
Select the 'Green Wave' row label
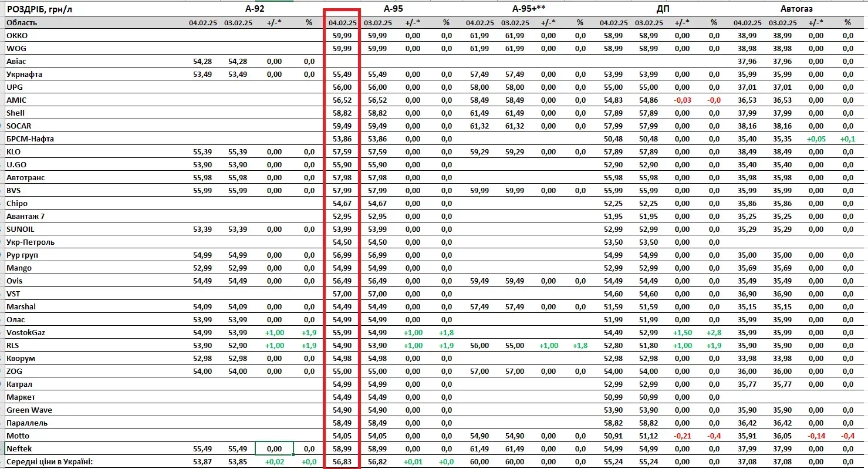[x=29, y=410]
